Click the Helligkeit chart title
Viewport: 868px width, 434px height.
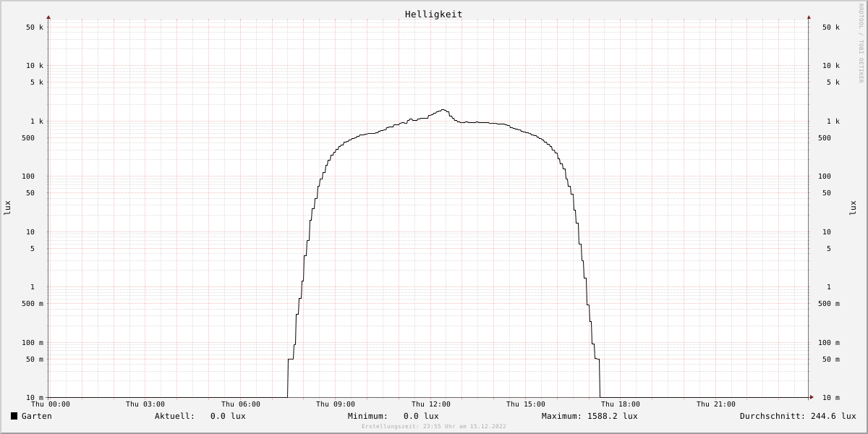(x=434, y=14)
